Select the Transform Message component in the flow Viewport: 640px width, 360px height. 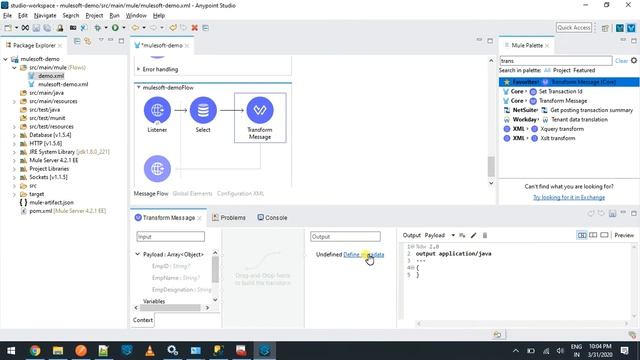pyautogui.click(x=260, y=110)
